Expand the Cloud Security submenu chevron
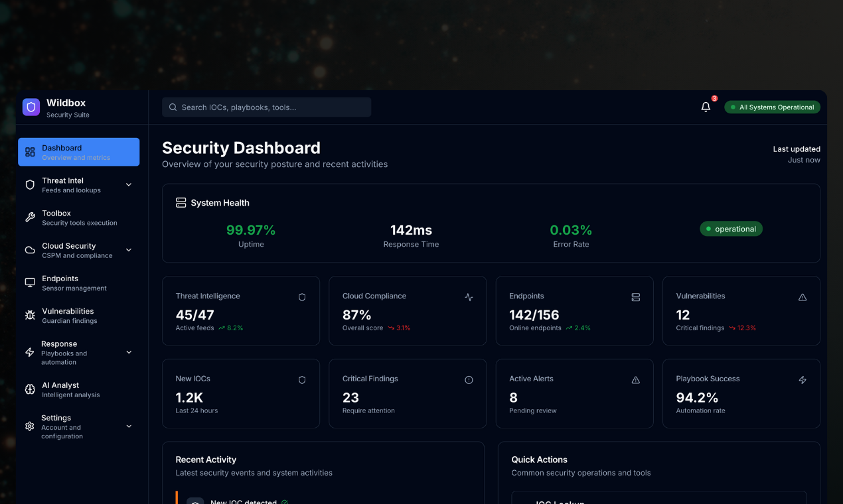 pyautogui.click(x=129, y=250)
